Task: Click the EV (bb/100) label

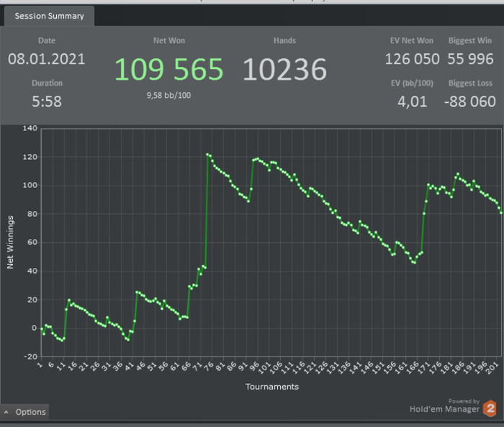Action: 412,84
